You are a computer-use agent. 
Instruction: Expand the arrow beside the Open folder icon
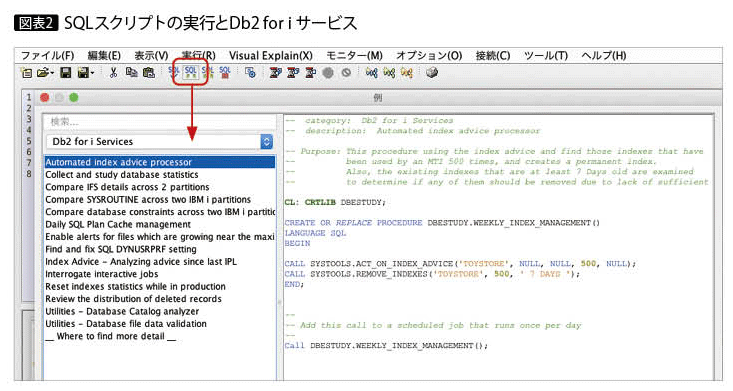pos(51,73)
